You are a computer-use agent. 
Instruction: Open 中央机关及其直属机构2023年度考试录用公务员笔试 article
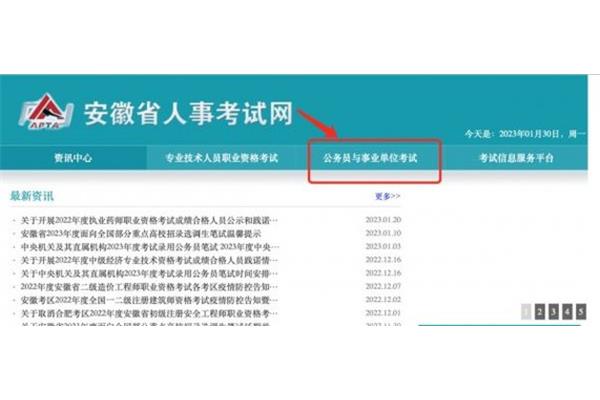[x=150, y=247]
